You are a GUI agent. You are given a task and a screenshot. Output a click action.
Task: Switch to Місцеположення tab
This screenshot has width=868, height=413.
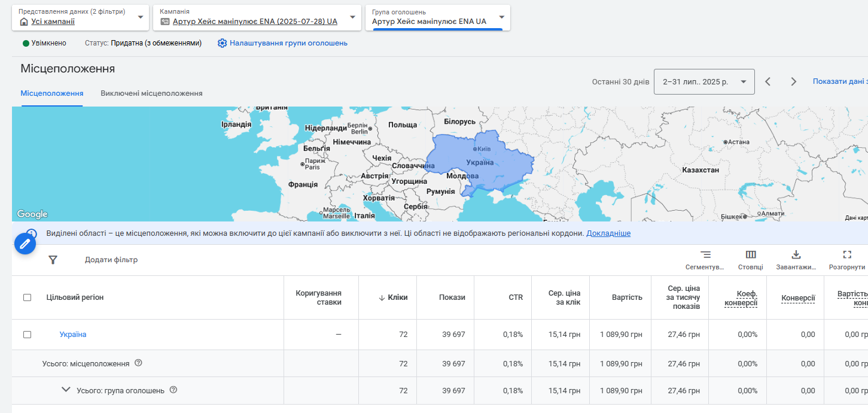point(52,93)
